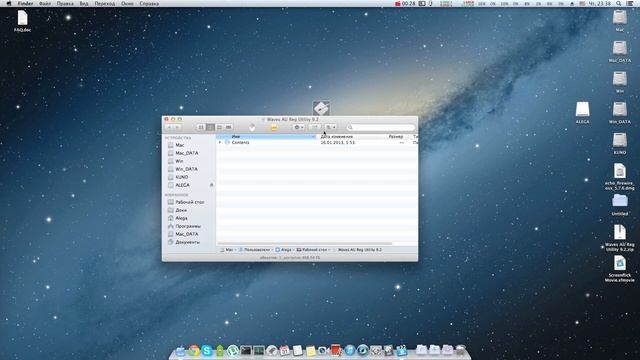Select Mac in sidebar devices

click(180, 145)
